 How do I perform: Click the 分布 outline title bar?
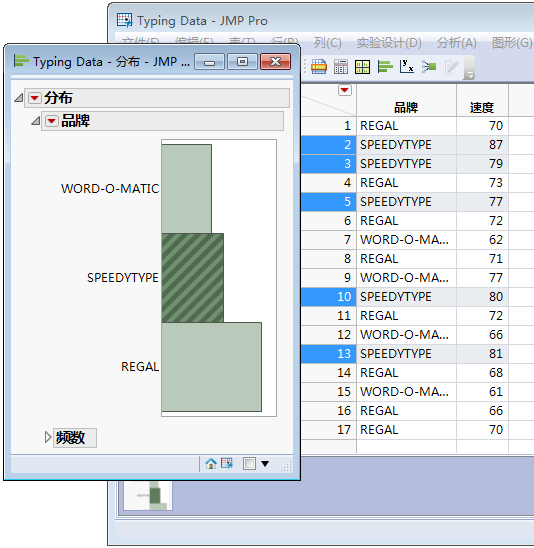[157, 98]
